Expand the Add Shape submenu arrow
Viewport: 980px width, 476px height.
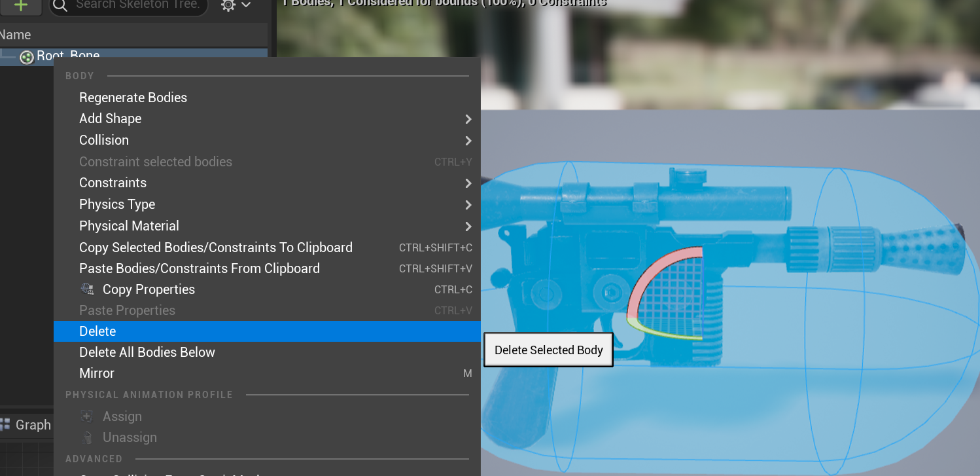click(x=468, y=119)
